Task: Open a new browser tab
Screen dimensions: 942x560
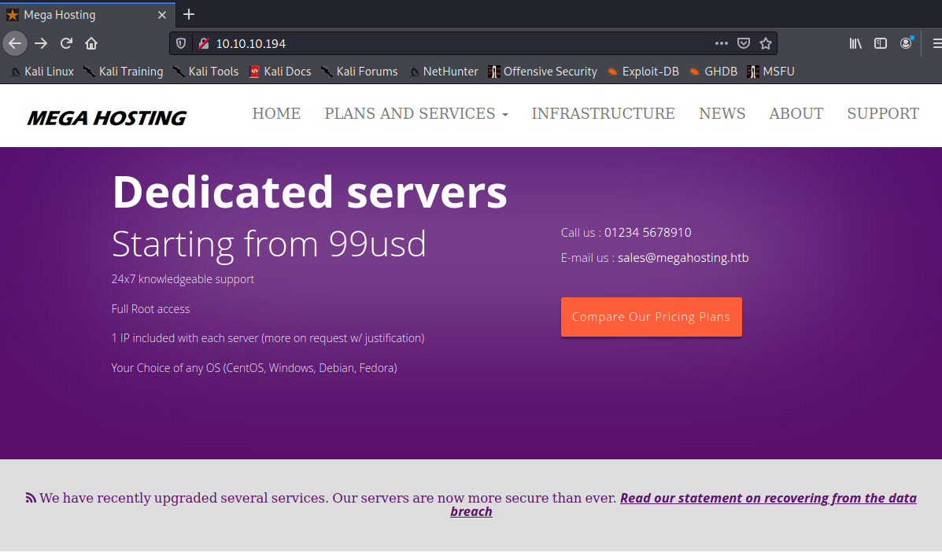Action: tap(189, 14)
